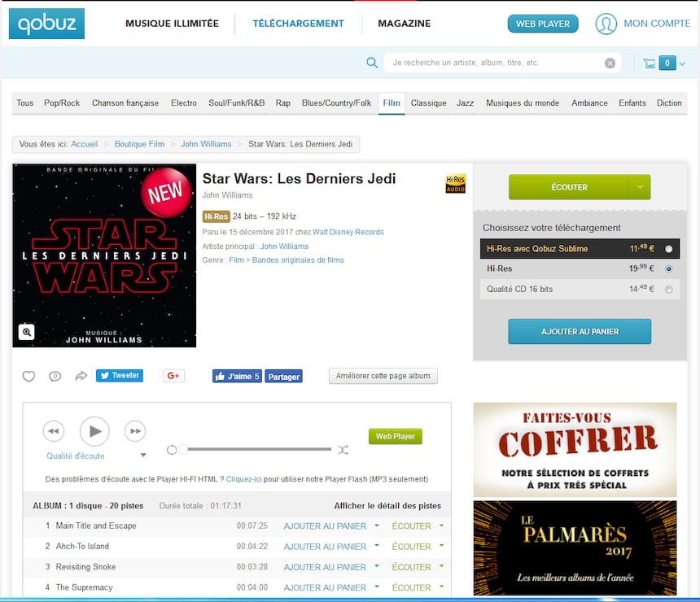Image resolution: width=700 pixels, height=602 pixels.
Task: Click the Google+ share icon
Action: [x=173, y=376]
